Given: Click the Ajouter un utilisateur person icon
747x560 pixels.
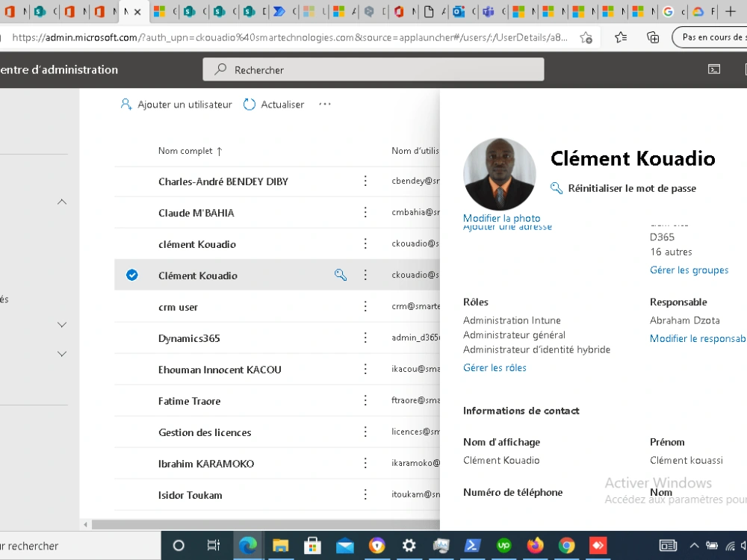Looking at the screenshot, I should 125,105.
